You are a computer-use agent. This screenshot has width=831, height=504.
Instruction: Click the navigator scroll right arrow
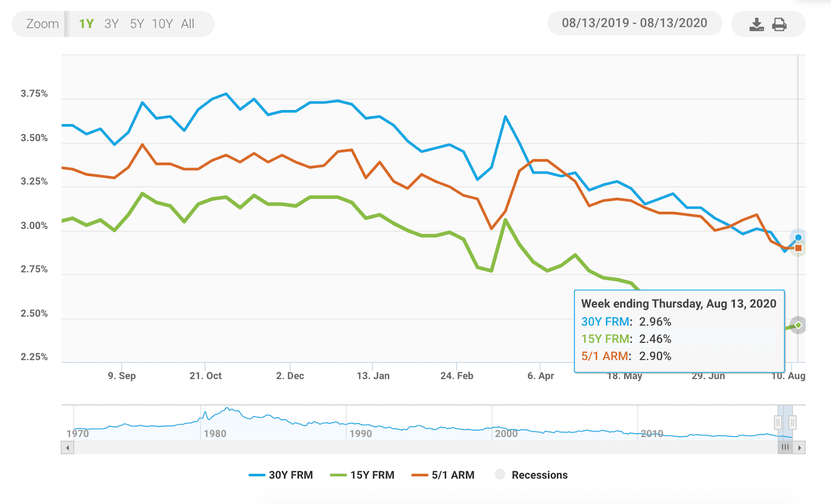click(799, 447)
